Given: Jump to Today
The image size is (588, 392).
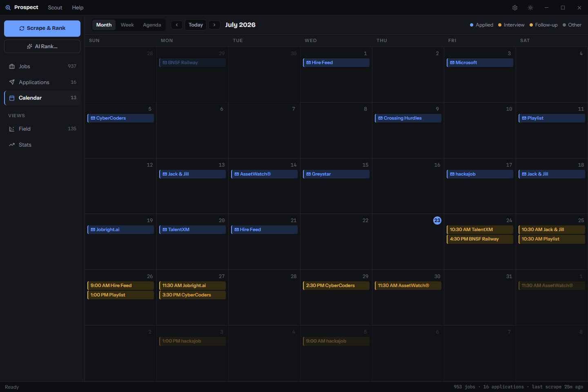Looking at the screenshot, I should pyautogui.click(x=196, y=25).
